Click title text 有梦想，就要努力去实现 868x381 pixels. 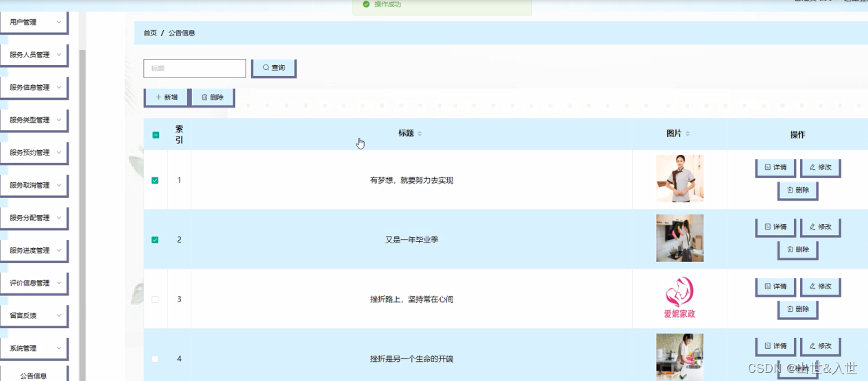411,180
